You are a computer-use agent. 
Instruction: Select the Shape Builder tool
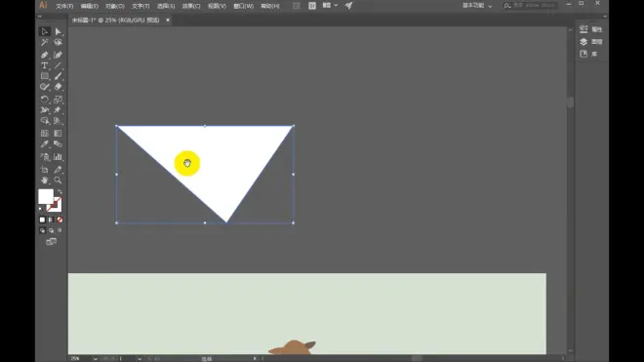pyautogui.click(x=44, y=120)
